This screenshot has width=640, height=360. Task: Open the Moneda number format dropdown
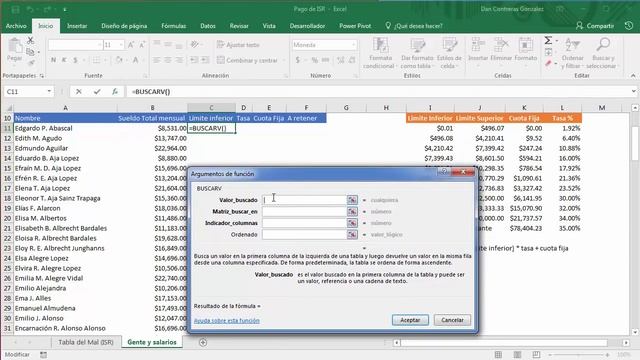coord(353,44)
